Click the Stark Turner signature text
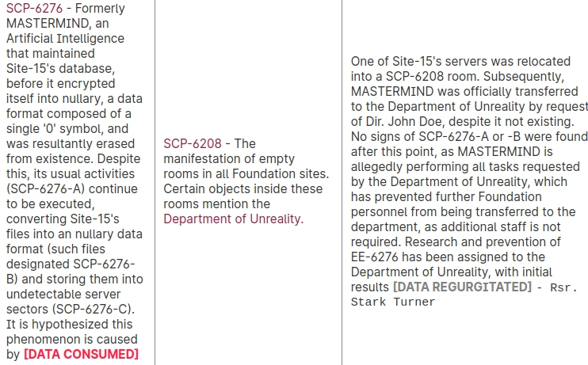The height and width of the screenshot is (365, 588). pyautogui.click(x=393, y=302)
